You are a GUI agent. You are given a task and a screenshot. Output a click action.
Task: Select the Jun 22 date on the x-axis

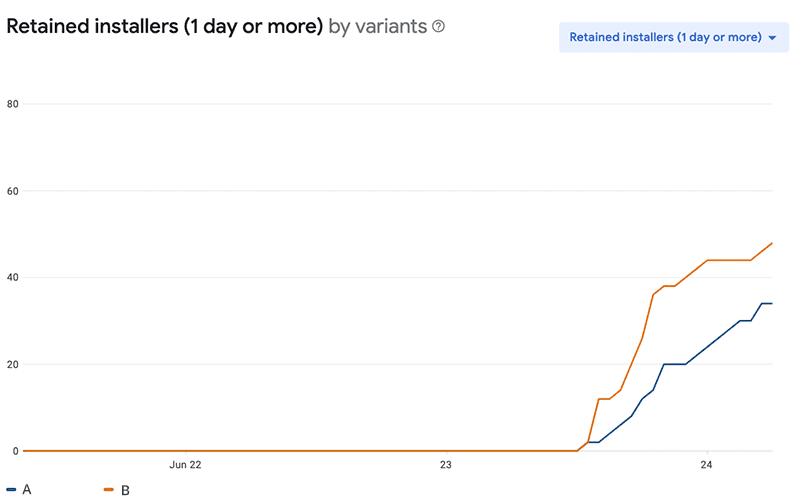tap(186, 465)
